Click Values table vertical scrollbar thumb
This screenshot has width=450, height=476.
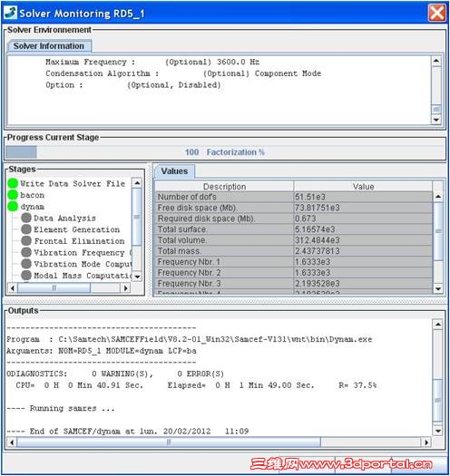pos(438,231)
